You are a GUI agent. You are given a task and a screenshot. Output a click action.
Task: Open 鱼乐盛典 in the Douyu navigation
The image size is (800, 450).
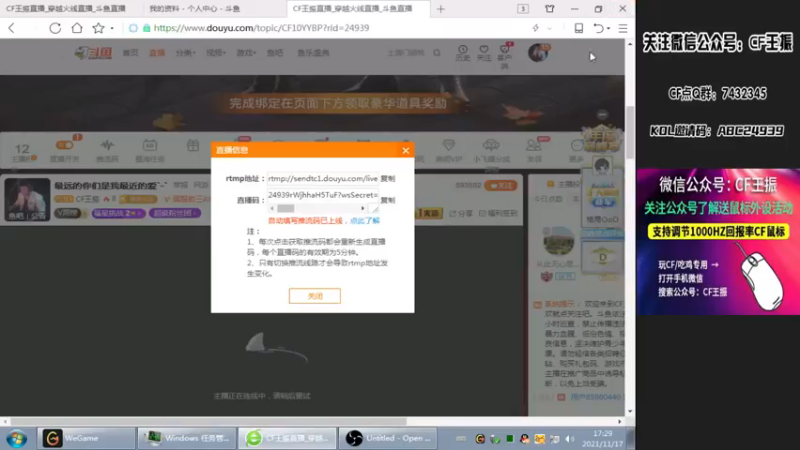(313, 53)
